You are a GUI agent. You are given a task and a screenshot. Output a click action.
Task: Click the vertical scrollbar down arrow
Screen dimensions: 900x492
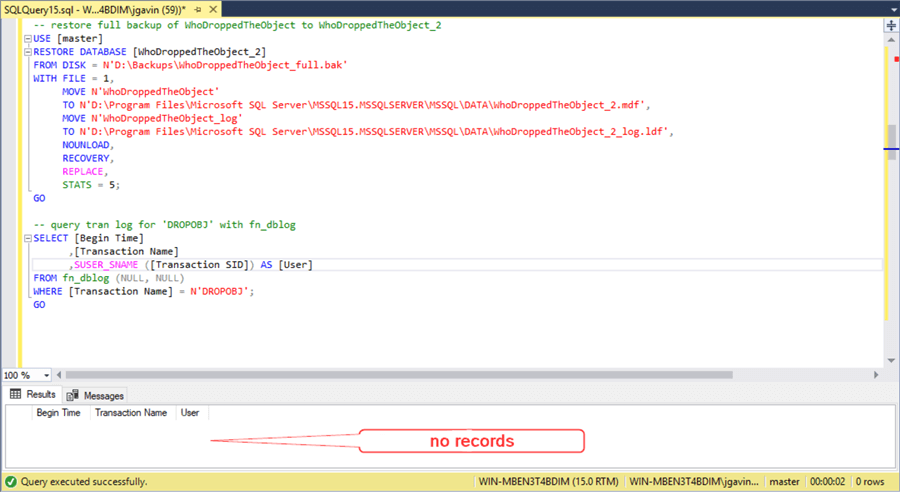click(891, 361)
